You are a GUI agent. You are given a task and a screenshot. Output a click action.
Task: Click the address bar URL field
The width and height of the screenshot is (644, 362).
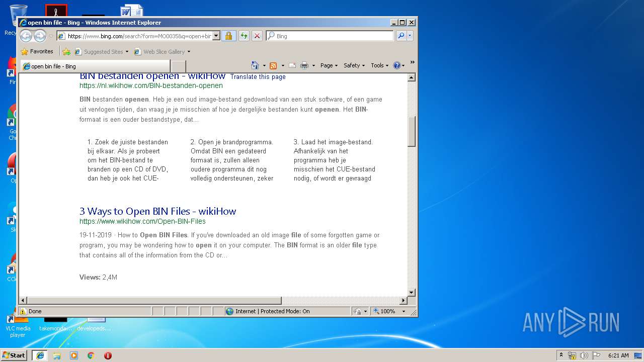[x=134, y=36]
